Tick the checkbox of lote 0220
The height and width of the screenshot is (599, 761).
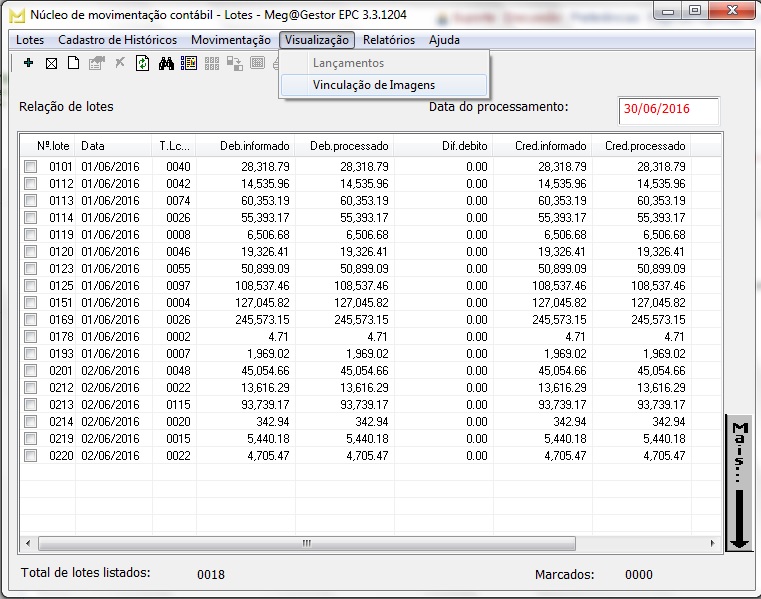click(x=31, y=455)
